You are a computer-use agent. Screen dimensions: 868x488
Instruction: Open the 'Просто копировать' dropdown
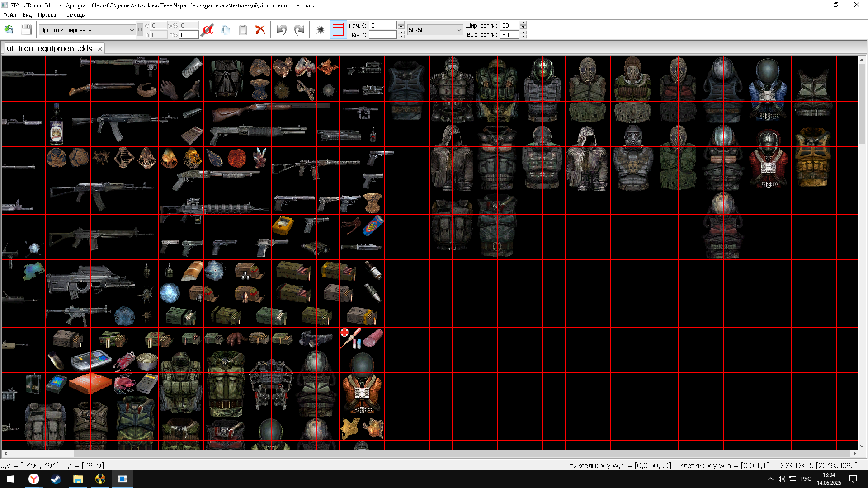(x=87, y=30)
